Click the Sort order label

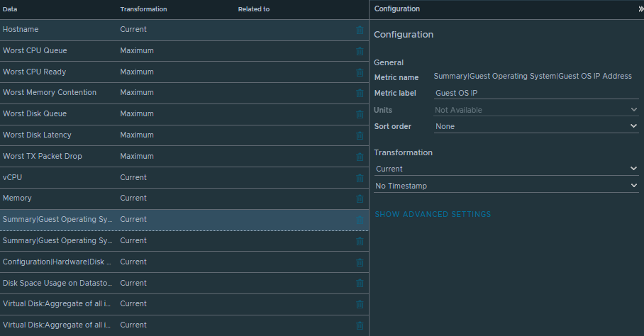(x=393, y=127)
